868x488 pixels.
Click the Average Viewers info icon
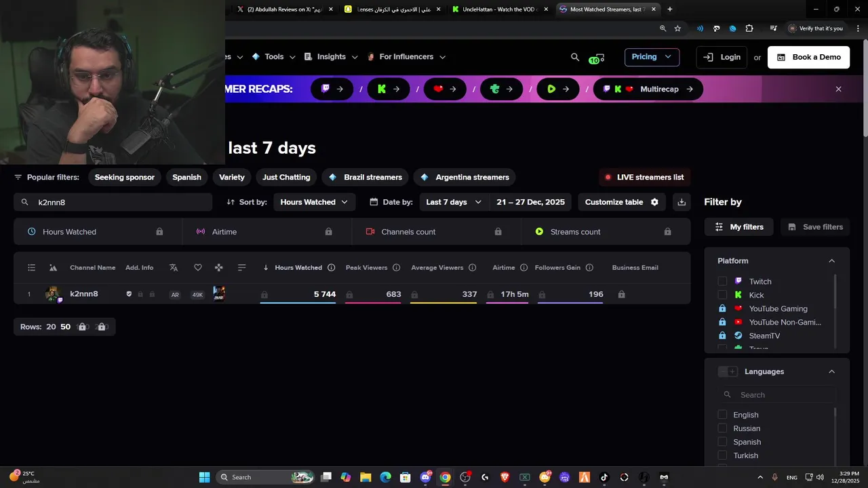tap(472, 268)
